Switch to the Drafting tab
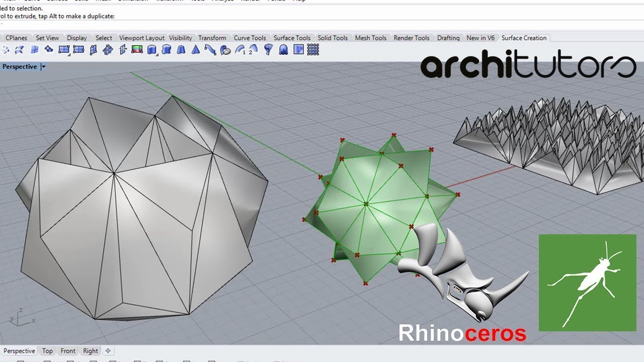The image size is (644, 362). [x=448, y=38]
